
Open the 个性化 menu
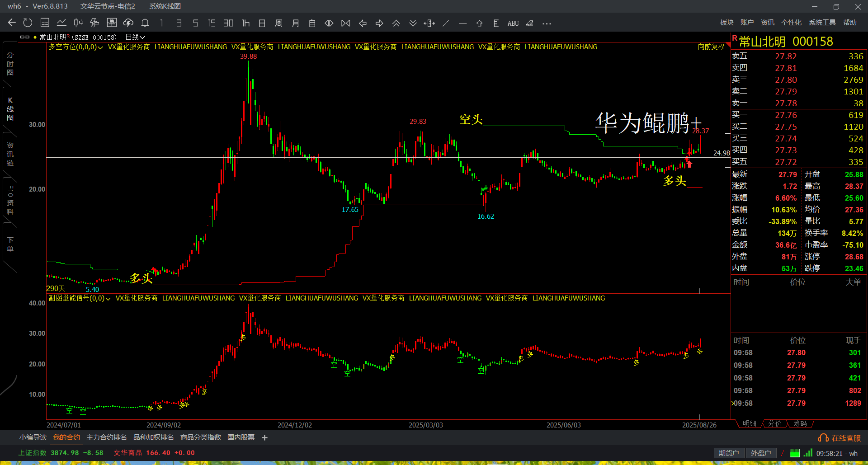point(792,23)
